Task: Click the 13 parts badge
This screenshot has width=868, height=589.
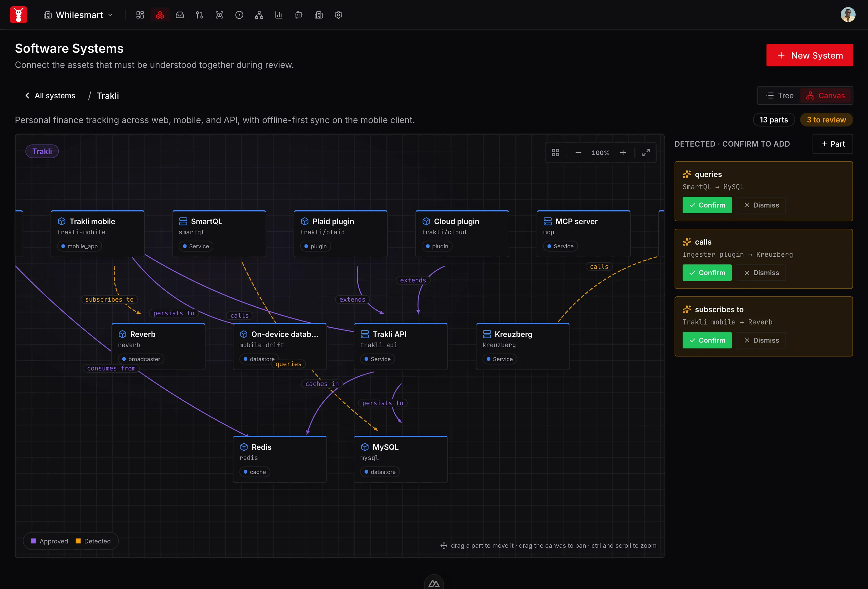Action: click(x=773, y=120)
